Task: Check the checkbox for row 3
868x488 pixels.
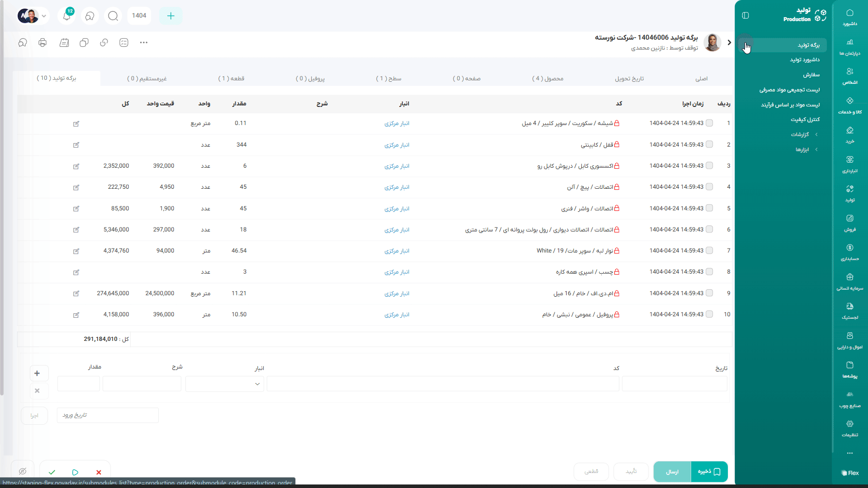Action: click(x=709, y=166)
